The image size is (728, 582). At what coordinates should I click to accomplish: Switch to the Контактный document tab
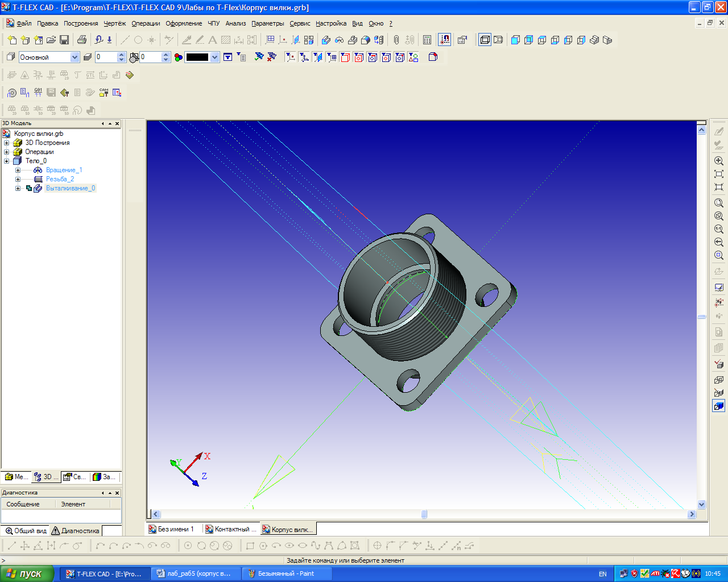pyautogui.click(x=231, y=529)
